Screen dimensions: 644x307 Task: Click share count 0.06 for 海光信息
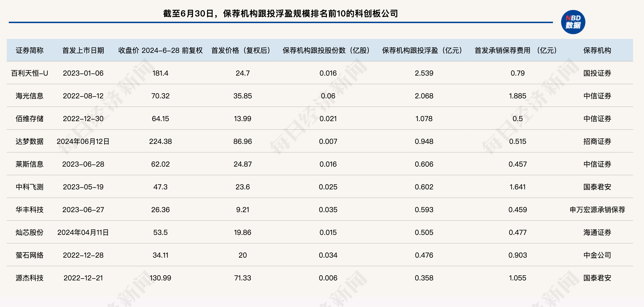(328, 96)
